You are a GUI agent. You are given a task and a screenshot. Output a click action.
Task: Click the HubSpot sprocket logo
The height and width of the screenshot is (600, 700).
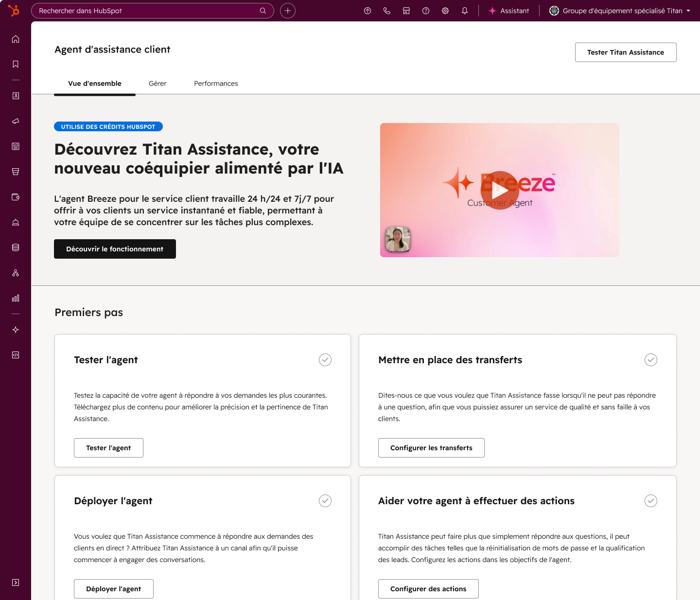coord(14,10)
